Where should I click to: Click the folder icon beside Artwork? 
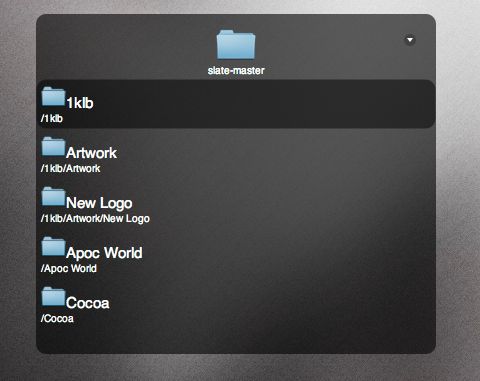[53, 146]
